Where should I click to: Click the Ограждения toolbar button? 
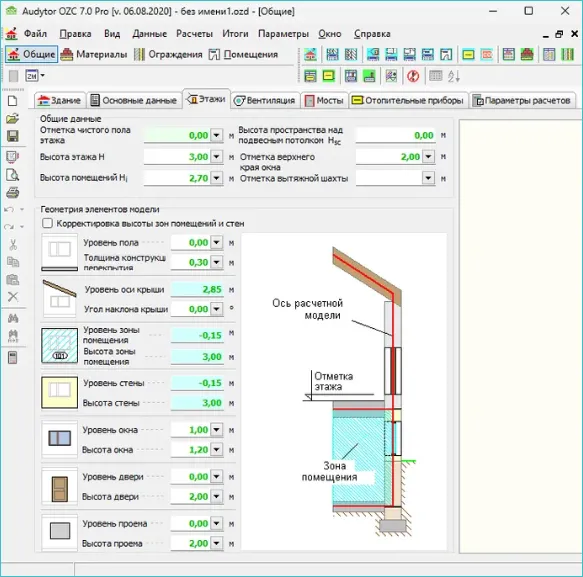[x=168, y=54]
